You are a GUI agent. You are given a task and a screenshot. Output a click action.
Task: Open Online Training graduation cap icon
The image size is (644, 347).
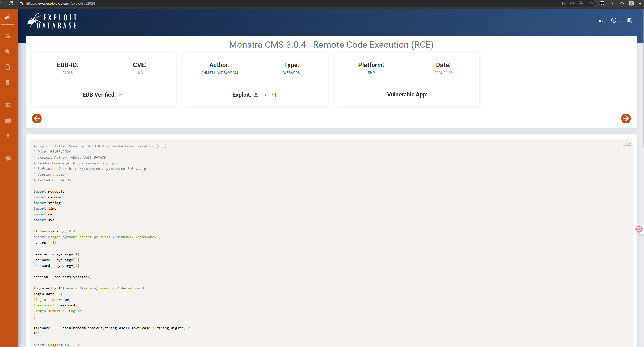pyautogui.click(x=8, y=158)
